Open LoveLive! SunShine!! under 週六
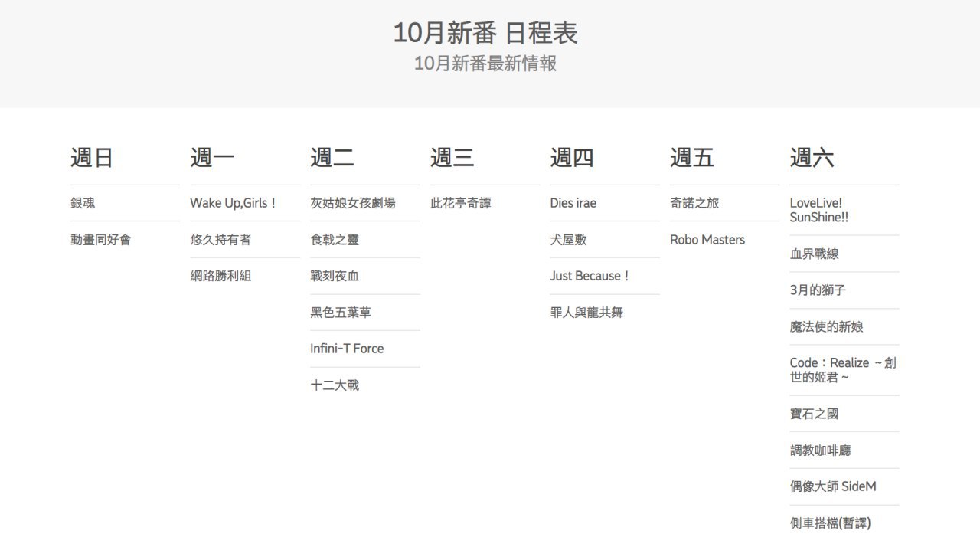The image size is (980, 534). pos(819,210)
